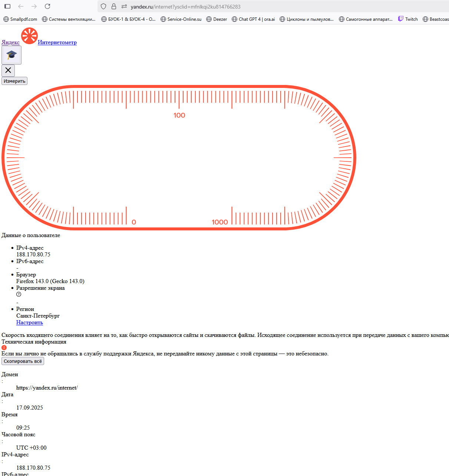Select domain https://yandex.ru/internet/
The image size is (449, 476).
pos(47,388)
